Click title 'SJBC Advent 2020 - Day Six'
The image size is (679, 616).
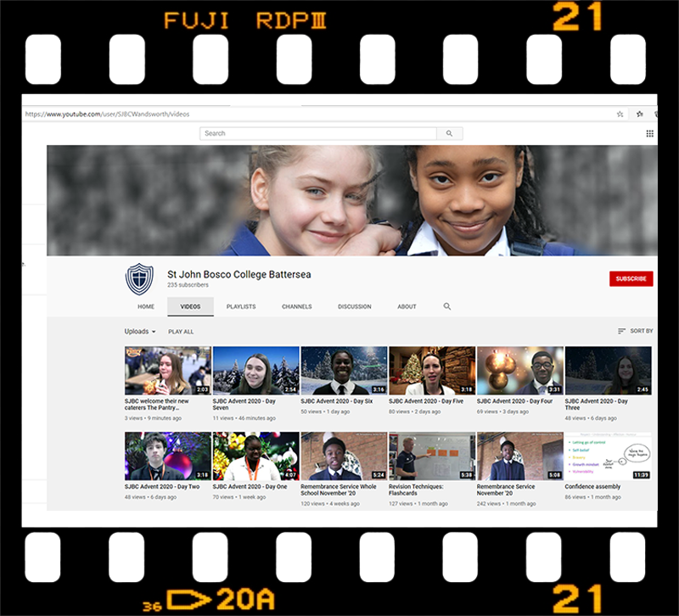pyautogui.click(x=336, y=401)
